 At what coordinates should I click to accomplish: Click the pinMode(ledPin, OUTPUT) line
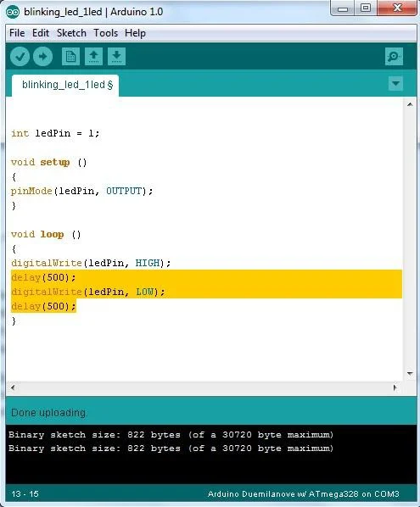point(81,191)
